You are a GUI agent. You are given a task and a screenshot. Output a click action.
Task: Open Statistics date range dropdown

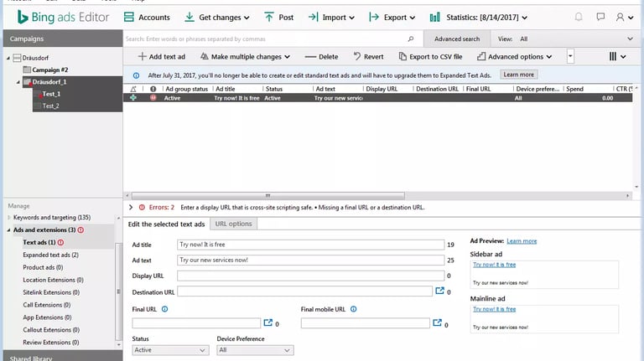pyautogui.click(x=479, y=18)
